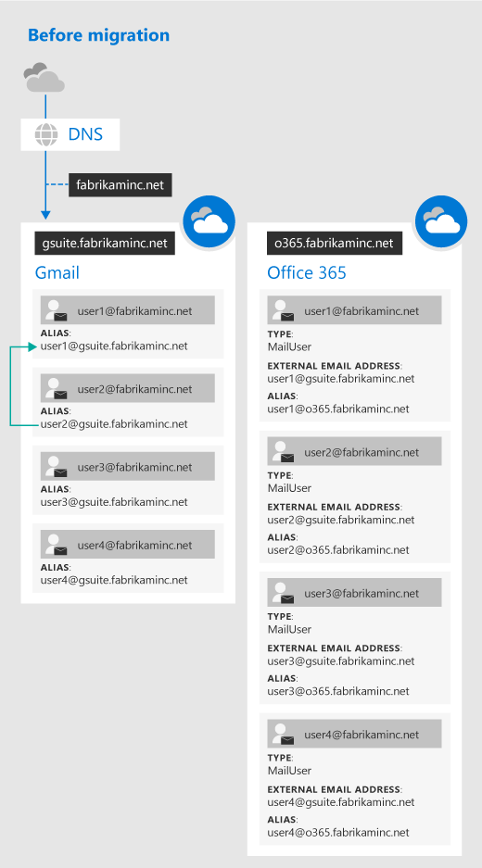Screen dimensions: 482x868
Task: Click the Gmail alias user1@gsuite.fabrikaminc.net
Action: pos(114,346)
